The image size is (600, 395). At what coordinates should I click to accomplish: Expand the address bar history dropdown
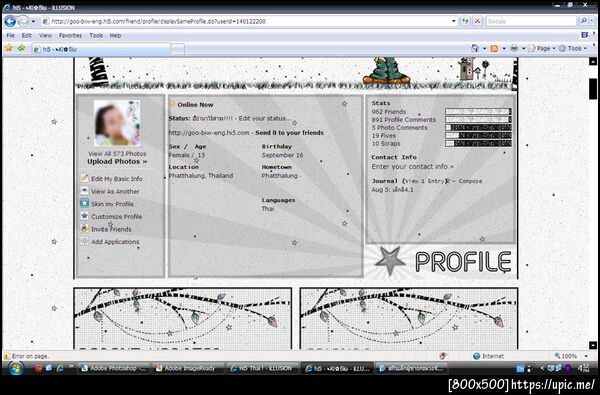tap(454, 21)
